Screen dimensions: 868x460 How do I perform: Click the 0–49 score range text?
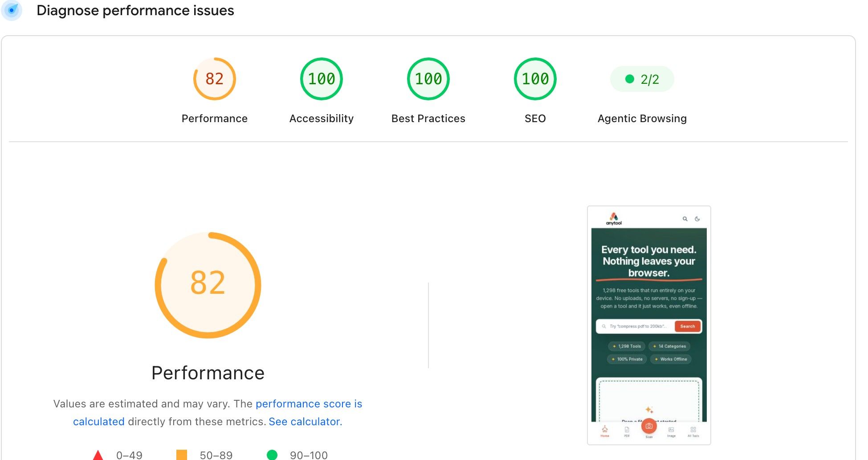[x=129, y=455]
